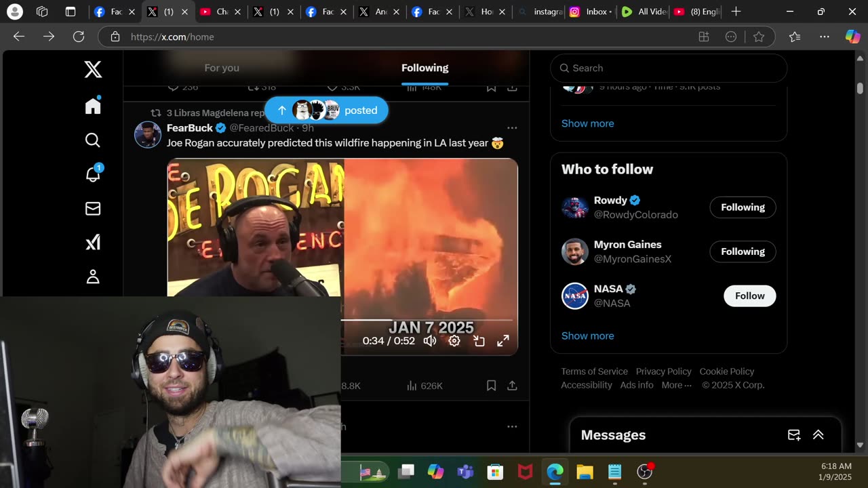The width and height of the screenshot is (868, 488).
Task: Open Ads info link
Action: coord(637,385)
